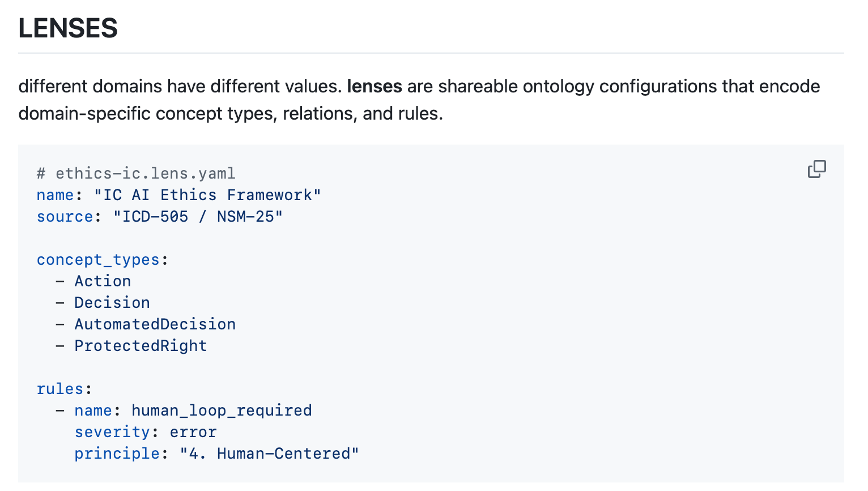868x491 pixels.
Task: Click the "severity" key
Action: tap(112, 432)
